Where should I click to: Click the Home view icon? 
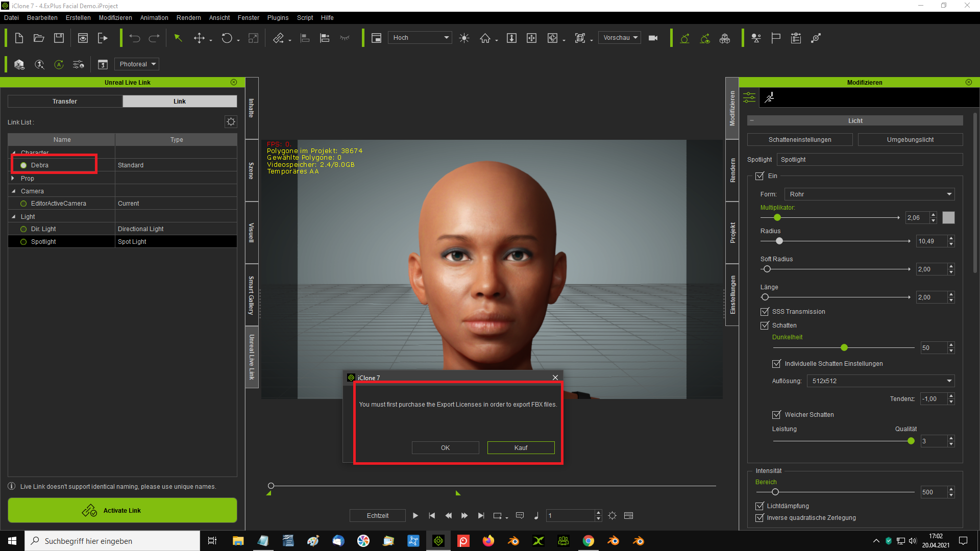point(485,38)
